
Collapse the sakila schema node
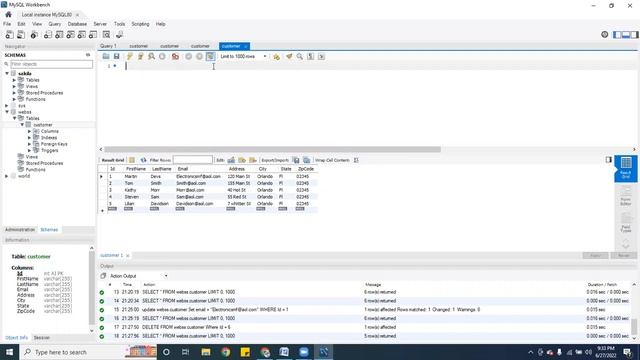click(7, 73)
